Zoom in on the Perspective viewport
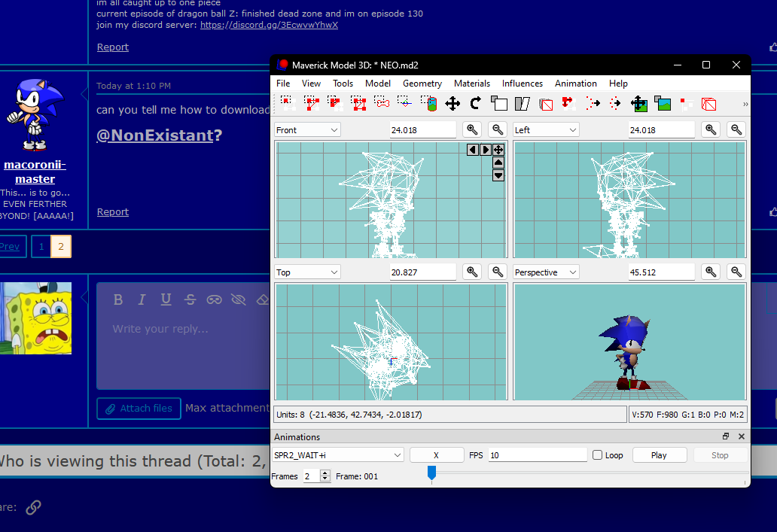 click(x=711, y=272)
